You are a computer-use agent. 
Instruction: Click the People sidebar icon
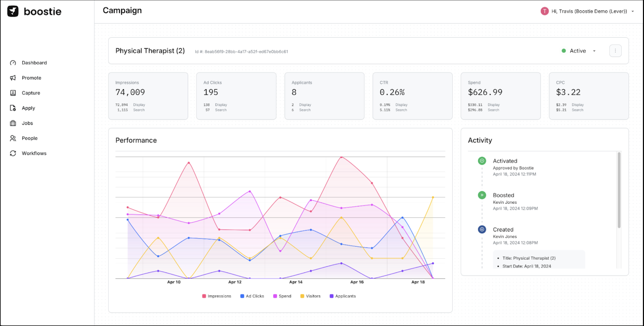pyautogui.click(x=13, y=138)
